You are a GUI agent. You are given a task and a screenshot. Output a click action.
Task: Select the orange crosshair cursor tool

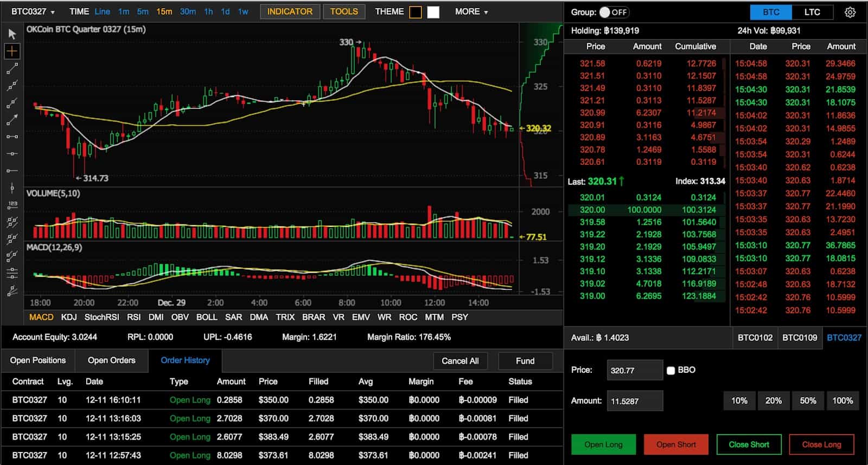(x=12, y=51)
